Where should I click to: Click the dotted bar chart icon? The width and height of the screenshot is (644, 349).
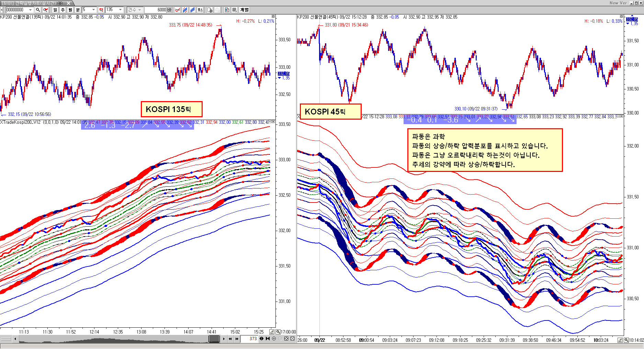pyautogui.click(x=185, y=10)
